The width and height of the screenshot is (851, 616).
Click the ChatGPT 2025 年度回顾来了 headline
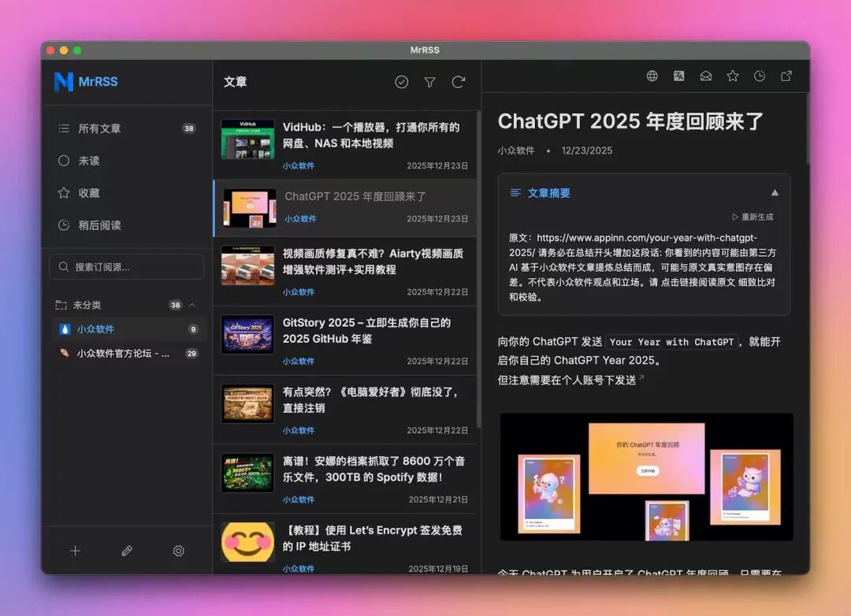click(x=630, y=121)
